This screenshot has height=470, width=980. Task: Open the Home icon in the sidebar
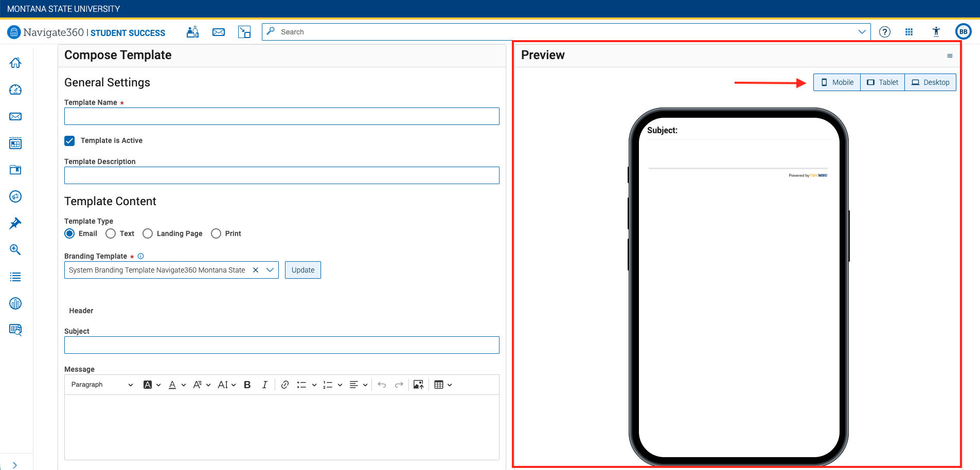15,63
